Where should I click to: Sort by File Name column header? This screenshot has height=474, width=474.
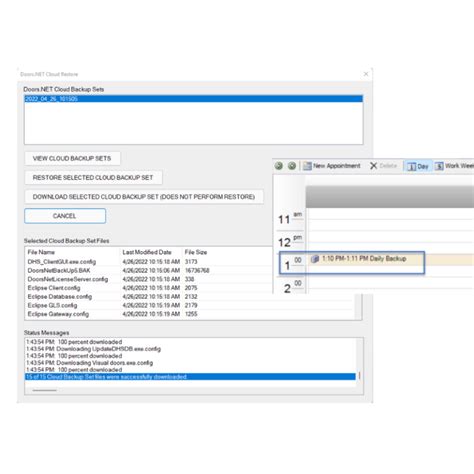point(41,252)
